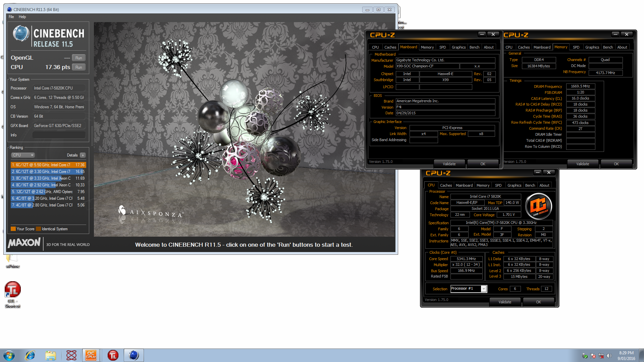Open Mainboard tab in Memory CPU-Z window
Viewport: 644px width, 362px height.
point(542,47)
